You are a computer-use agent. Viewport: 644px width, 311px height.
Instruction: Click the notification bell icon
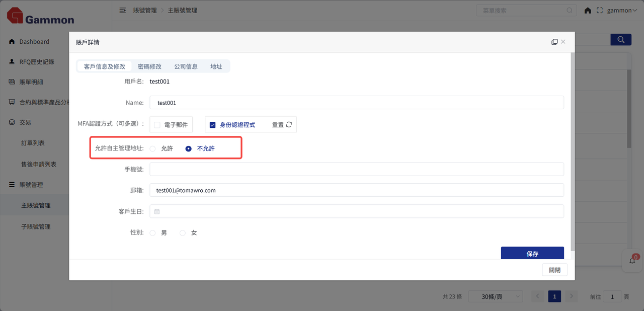click(632, 261)
